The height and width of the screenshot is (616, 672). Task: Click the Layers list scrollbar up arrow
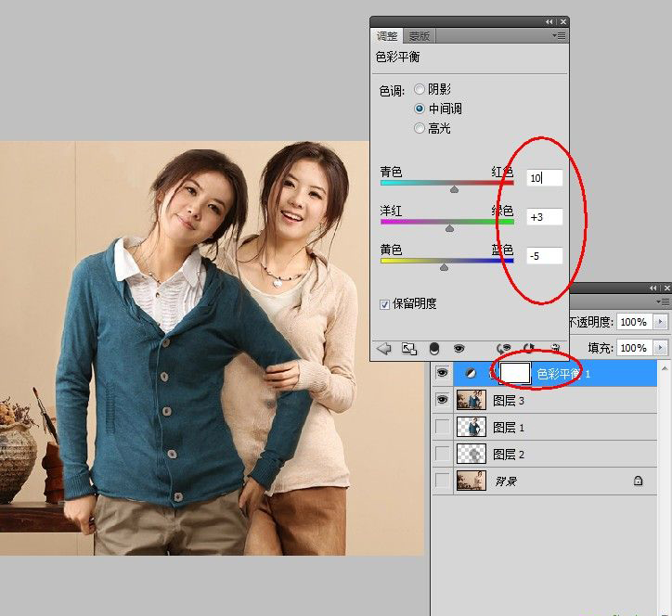[x=665, y=368]
